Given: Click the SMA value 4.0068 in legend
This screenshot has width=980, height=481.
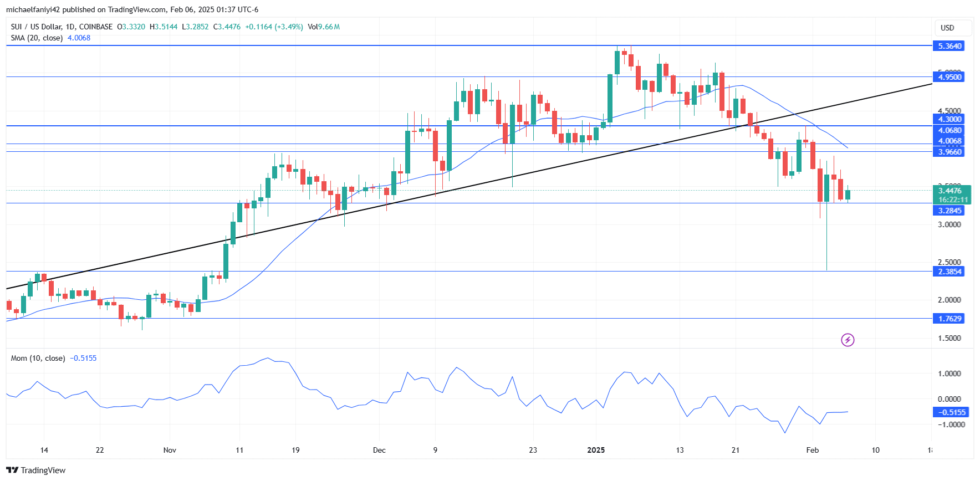Looking at the screenshot, I should pos(79,38).
